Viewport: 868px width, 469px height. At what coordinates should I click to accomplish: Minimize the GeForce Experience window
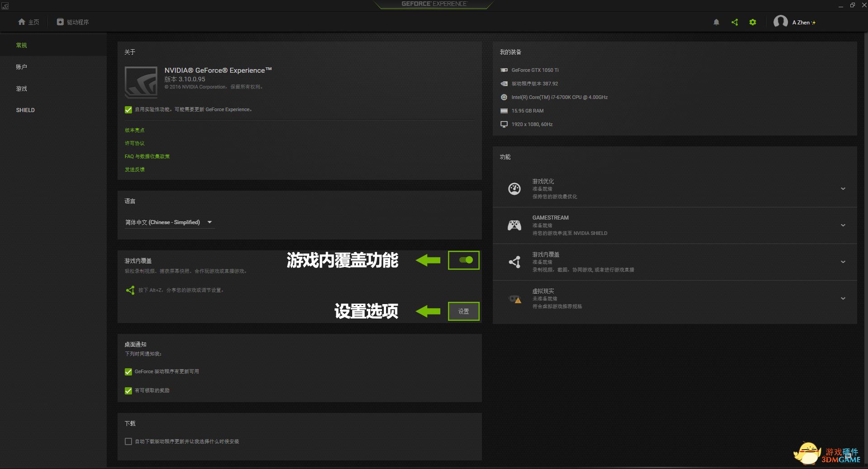pyautogui.click(x=841, y=5)
